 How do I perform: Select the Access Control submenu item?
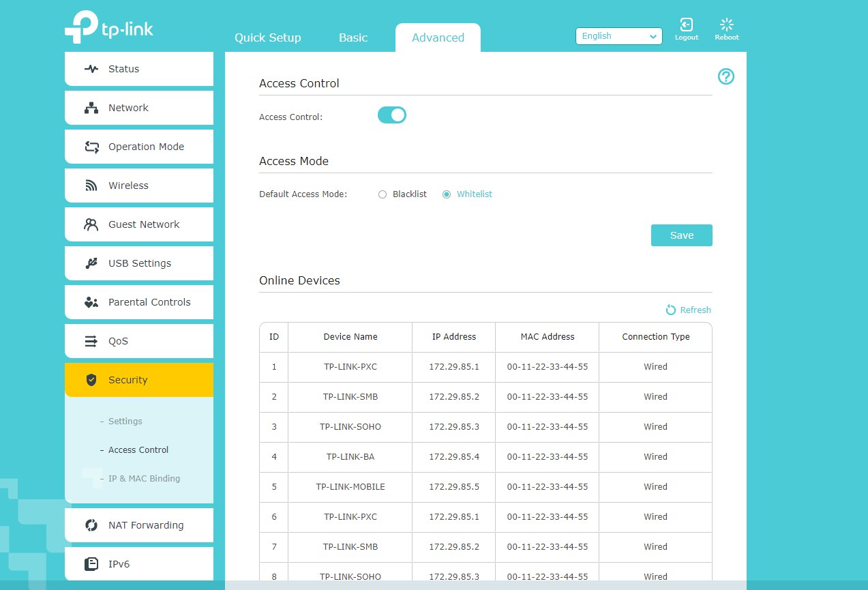tap(138, 450)
